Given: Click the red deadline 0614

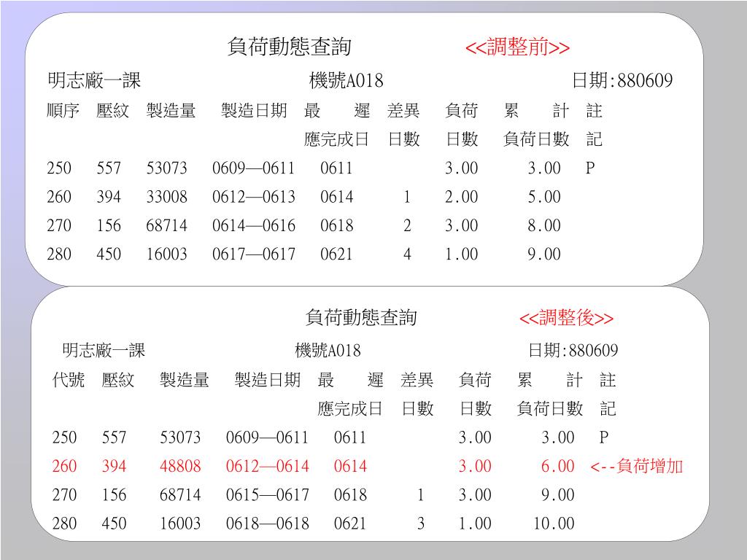Looking at the screenshot, I should pos(350,466).
